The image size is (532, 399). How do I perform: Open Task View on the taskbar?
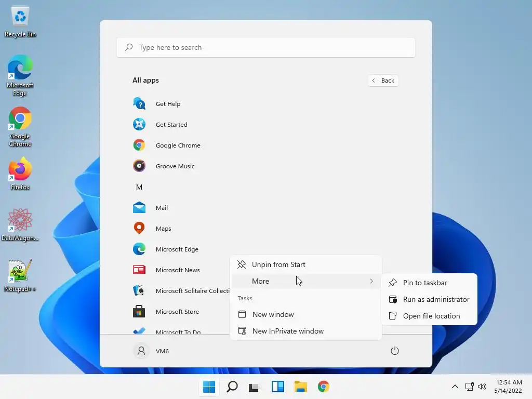coord(255,387)
